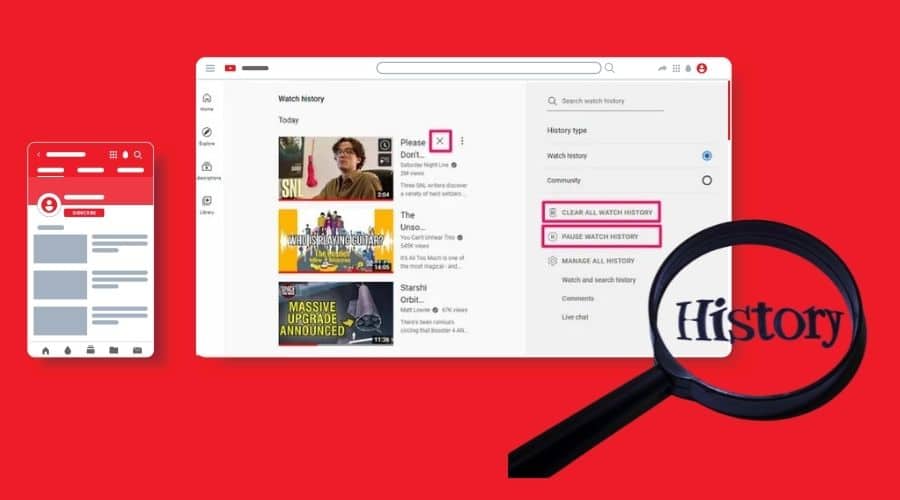Image resolution: width=900 pixels, height=500 pixels.
Task: Tap back arrow on the phone mockup
Action: [38, 154]
